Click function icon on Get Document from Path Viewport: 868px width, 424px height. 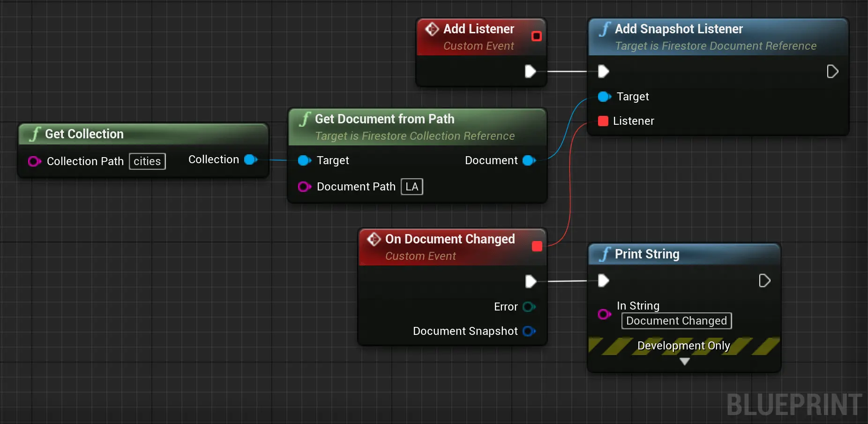305,119
